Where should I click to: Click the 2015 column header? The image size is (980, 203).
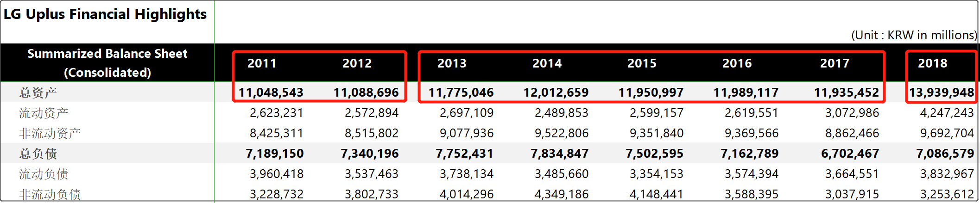point(642,63)
